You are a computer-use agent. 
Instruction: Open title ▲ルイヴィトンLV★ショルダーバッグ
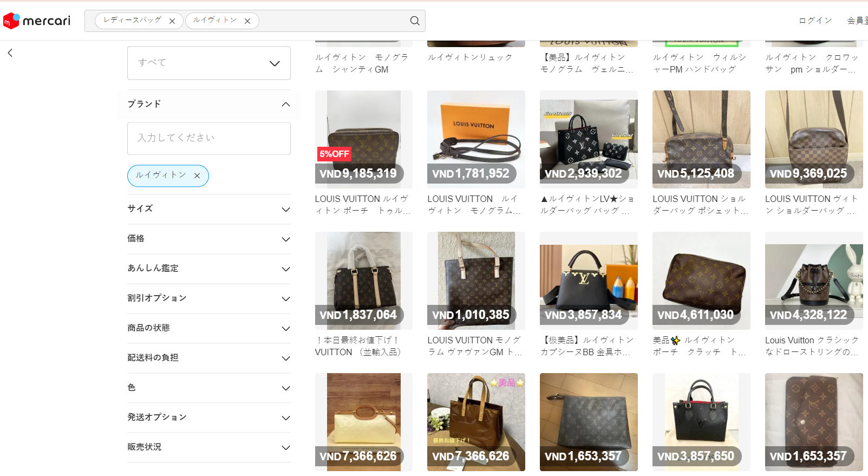[x=587, y=205]
